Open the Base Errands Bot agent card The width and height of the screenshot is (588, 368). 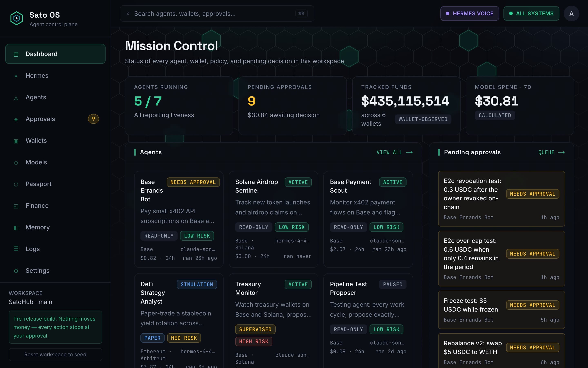point(179,219)
